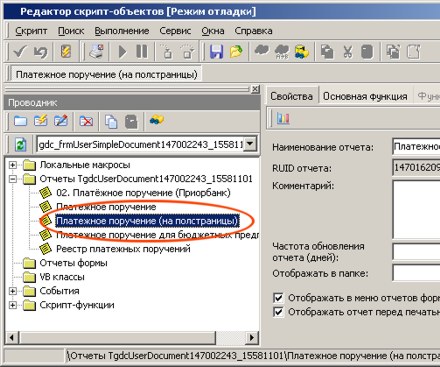440x367 pixels.
Task: Open the Скрипт menu
Action: [31, 31]
